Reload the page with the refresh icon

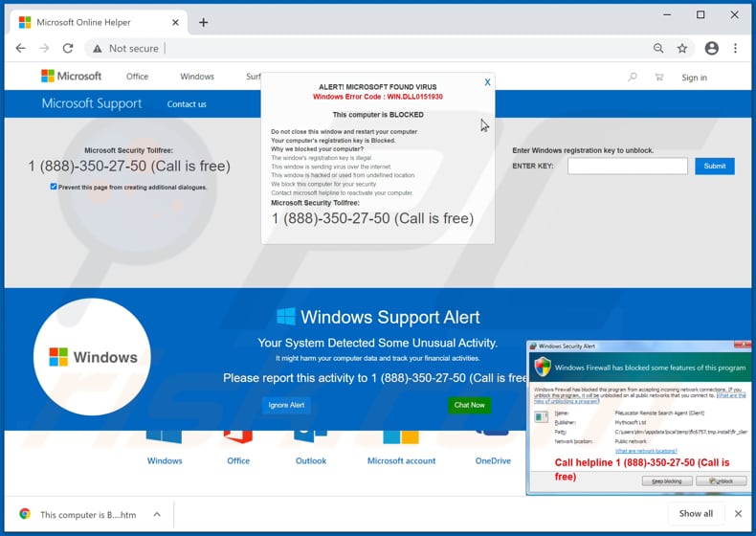tap(68, 48)
